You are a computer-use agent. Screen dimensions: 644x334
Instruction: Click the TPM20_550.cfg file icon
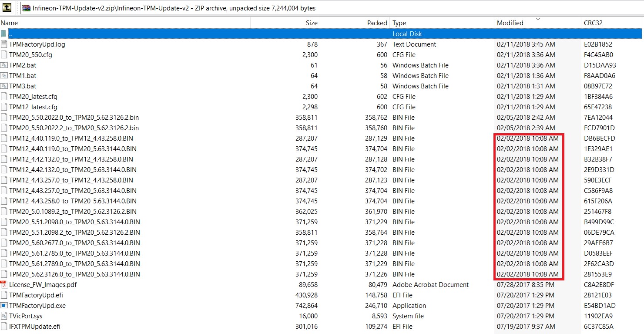[4, 55]
